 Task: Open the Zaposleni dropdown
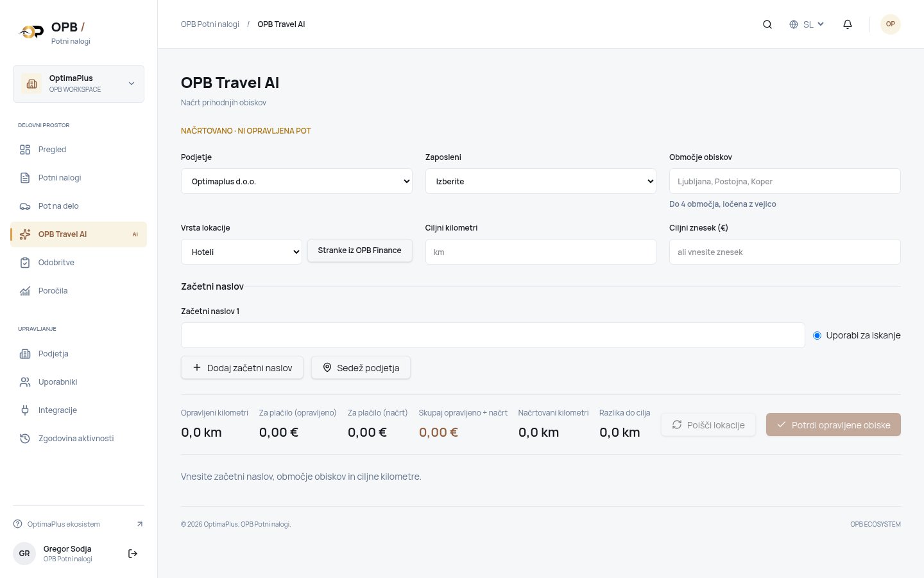pos(541,181)
